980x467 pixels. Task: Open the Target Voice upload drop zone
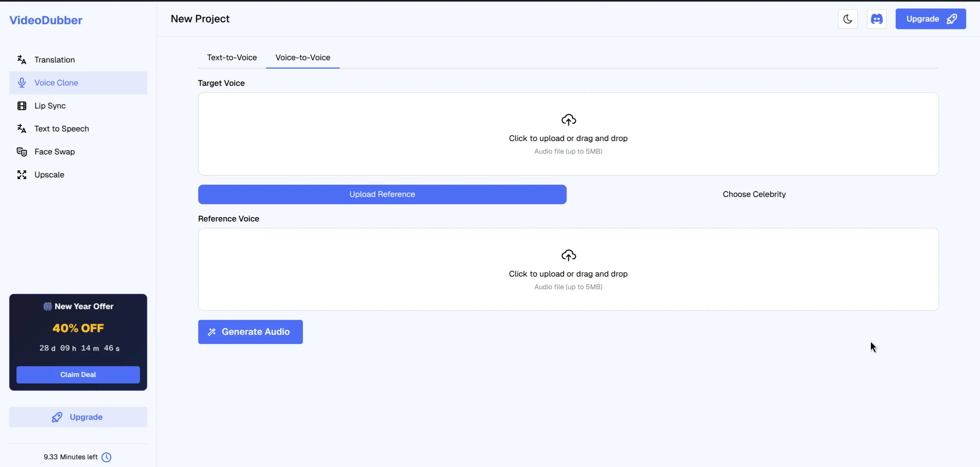pyautogui.click(x=568, y=135)
